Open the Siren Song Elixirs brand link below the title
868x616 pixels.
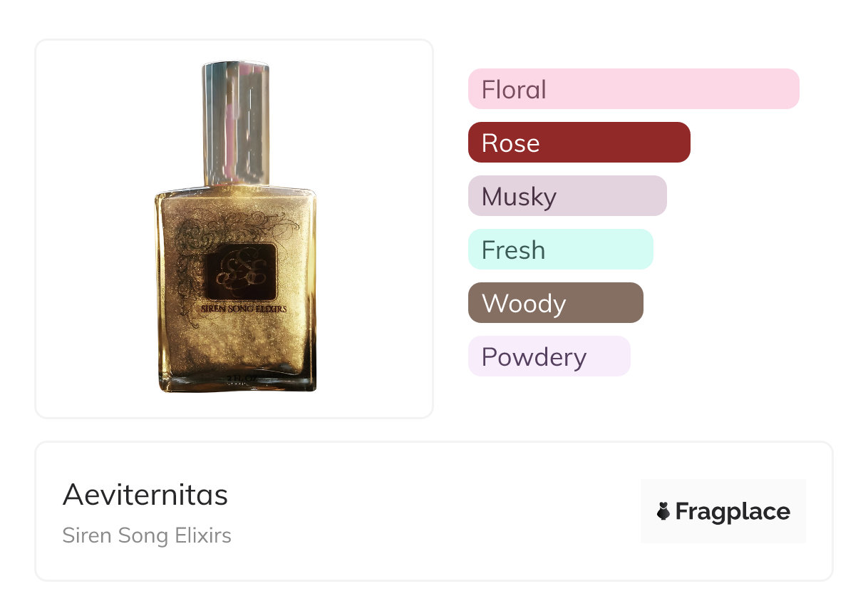(147, 535)
